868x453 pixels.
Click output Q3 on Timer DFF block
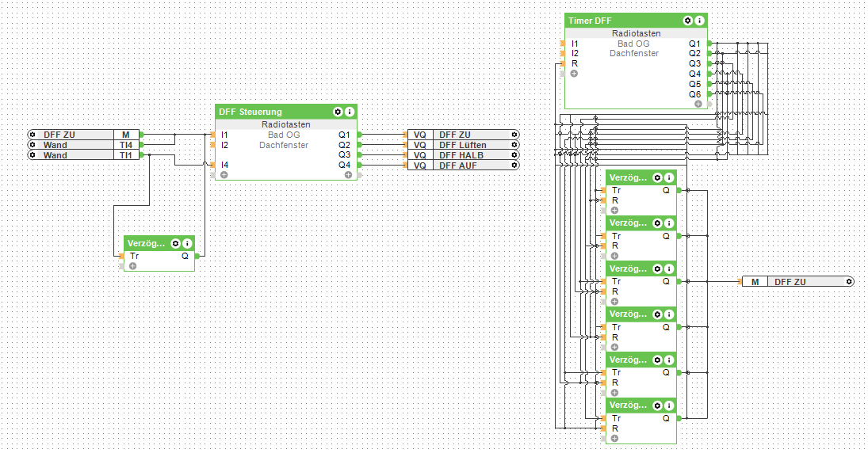coord(694,63)
